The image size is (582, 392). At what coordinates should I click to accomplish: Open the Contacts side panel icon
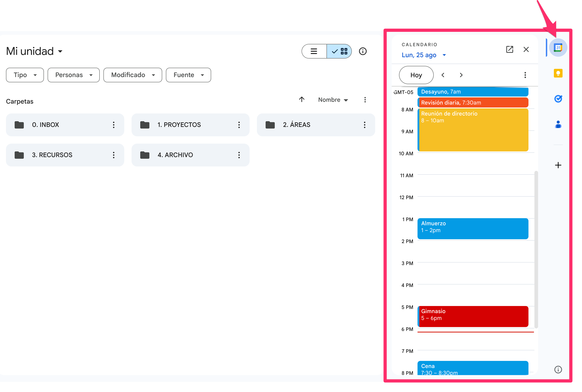558,124
